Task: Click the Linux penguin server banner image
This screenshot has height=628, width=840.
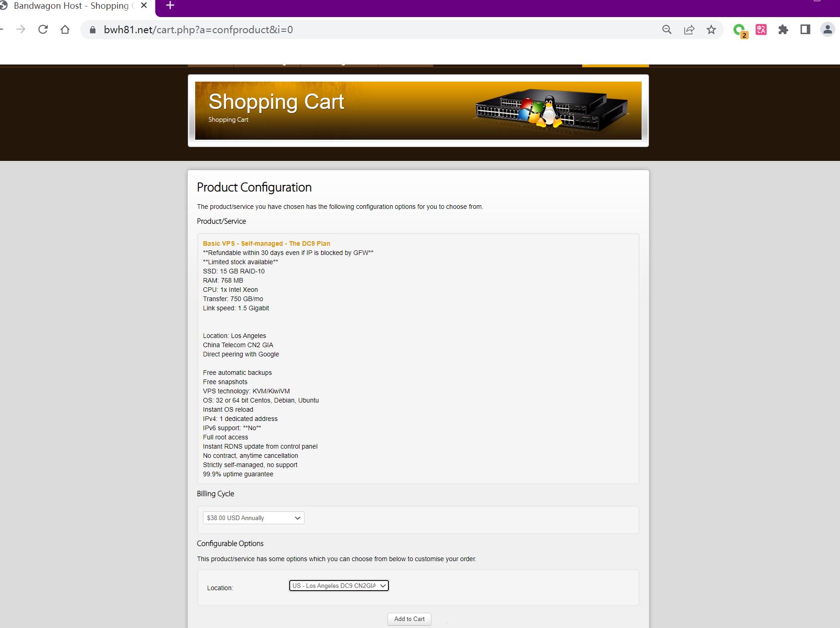Action: pyautogui.click(x=552, y=110)
